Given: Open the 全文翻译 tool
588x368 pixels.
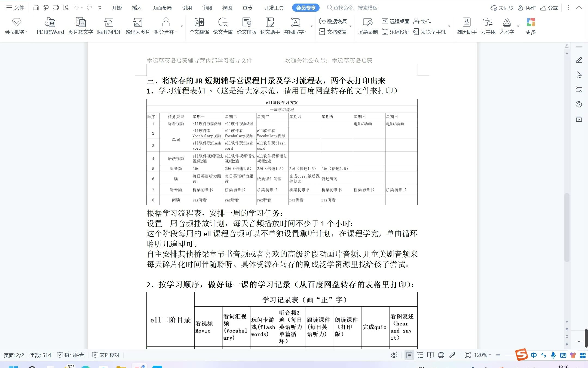Looking at the screenshot, I should (x=199, y=26).
